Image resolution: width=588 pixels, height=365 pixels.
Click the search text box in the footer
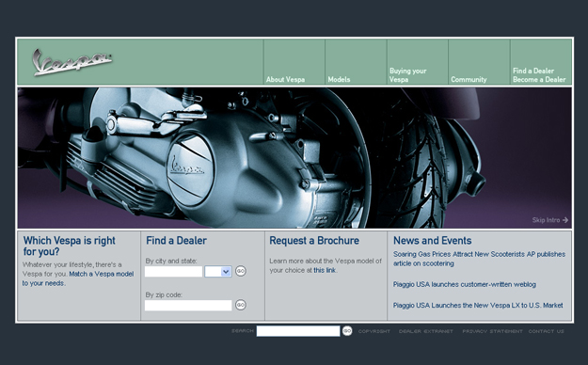[x=298, y=331]
